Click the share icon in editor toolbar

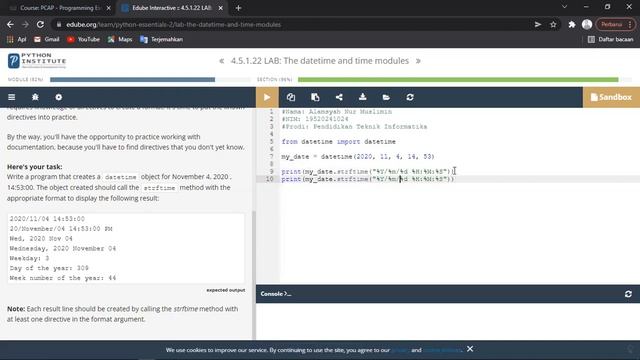[x=339, y=97]
